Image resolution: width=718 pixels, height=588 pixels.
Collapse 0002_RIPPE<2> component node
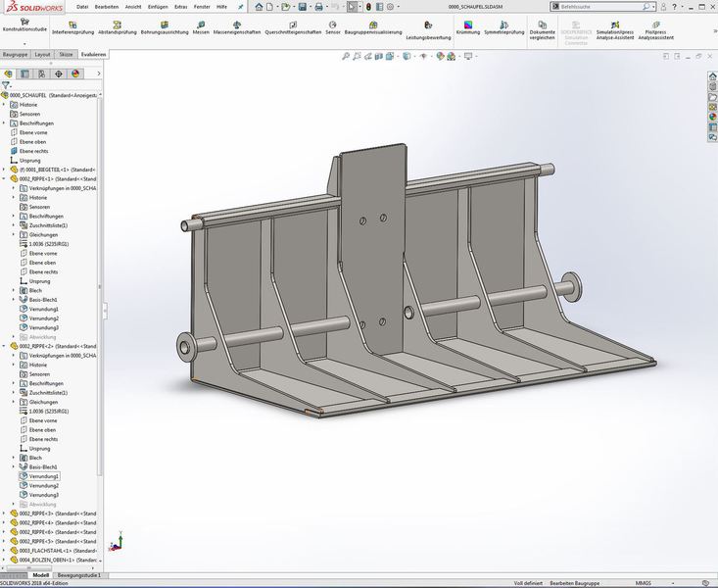[x=4, y=346]
